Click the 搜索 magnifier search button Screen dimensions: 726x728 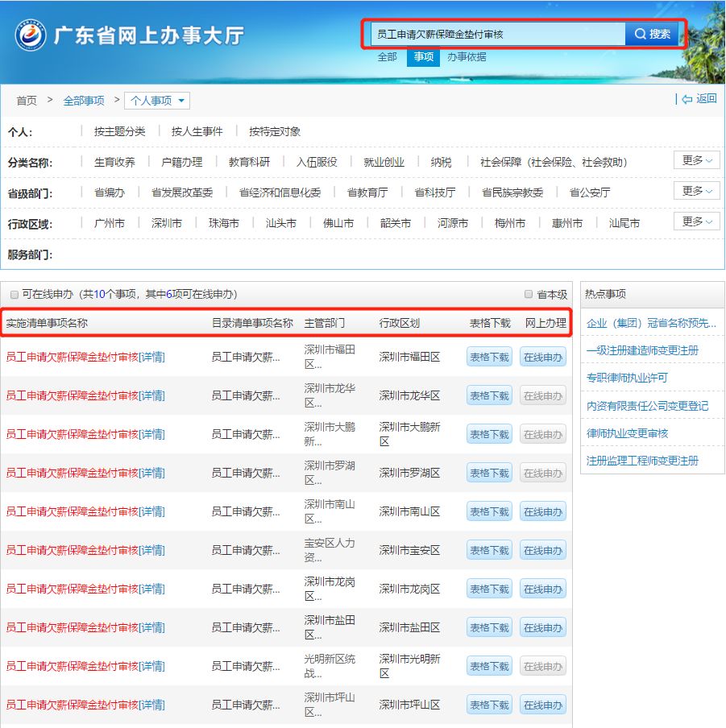tap(653, 34)
